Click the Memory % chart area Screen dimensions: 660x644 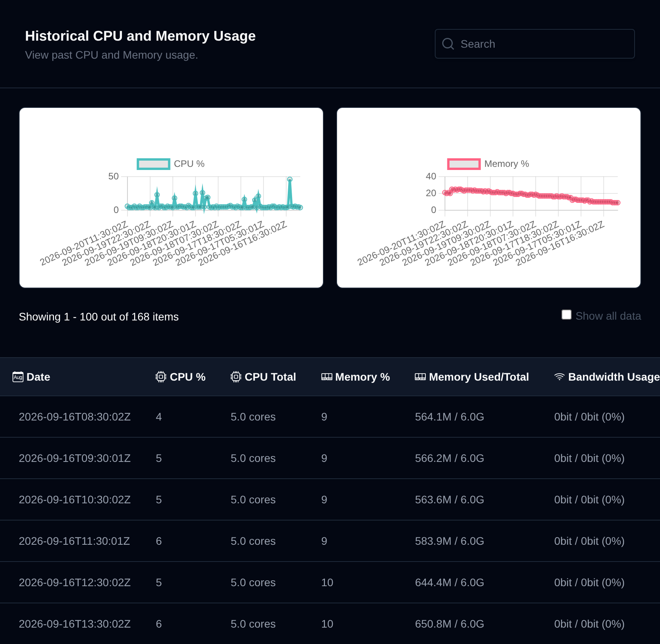pyautogui.click(x=489, y=198)
